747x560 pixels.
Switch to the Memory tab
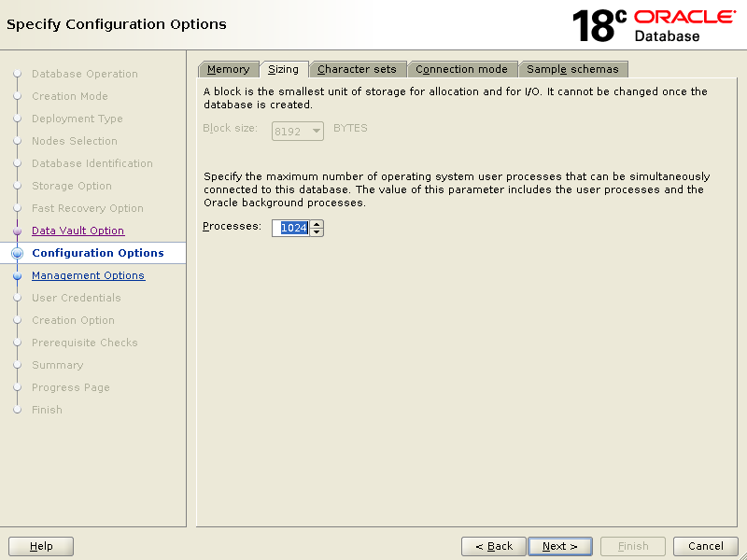point(228,69)
